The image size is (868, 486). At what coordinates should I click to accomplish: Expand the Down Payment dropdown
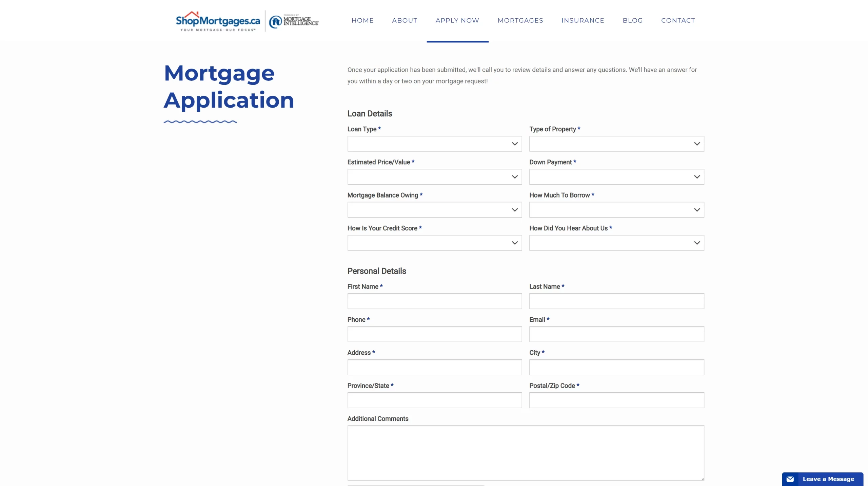pos(616,177)
